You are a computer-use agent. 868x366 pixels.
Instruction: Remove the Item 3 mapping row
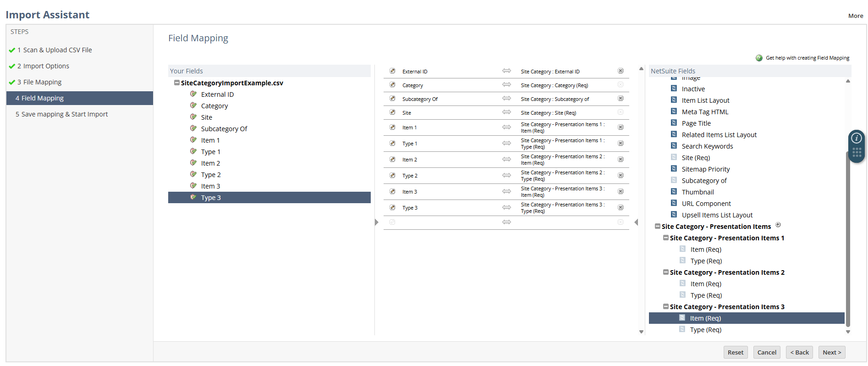click(x=621, y=191)
